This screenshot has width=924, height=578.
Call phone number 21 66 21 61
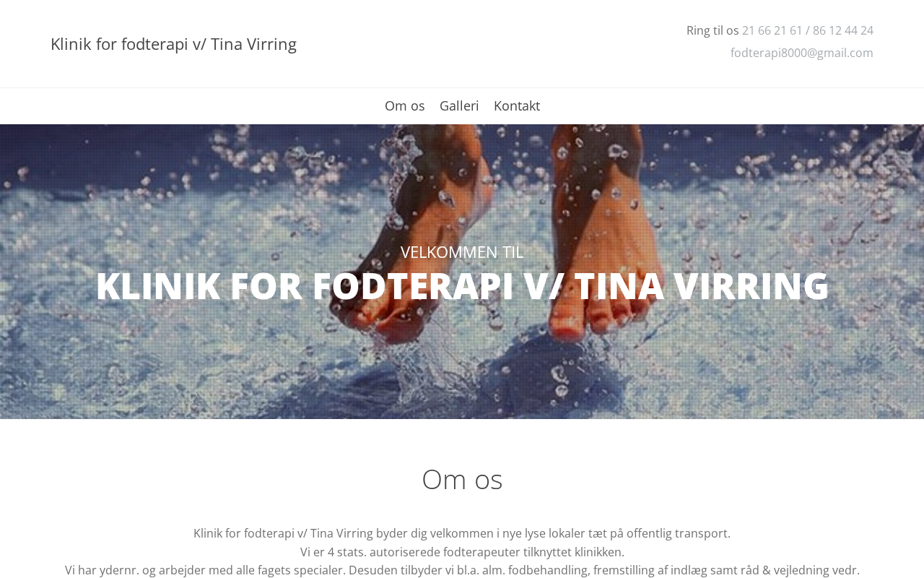[772, 30]
